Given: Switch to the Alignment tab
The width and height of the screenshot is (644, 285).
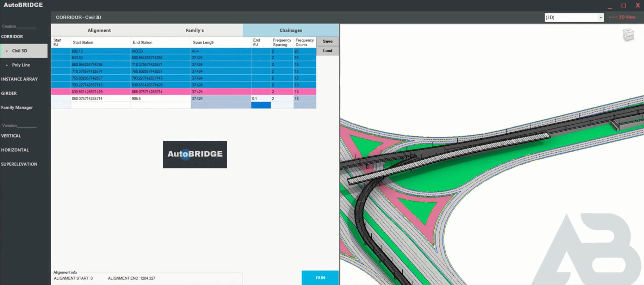Looking at the screenshot, I should point(99,30).
